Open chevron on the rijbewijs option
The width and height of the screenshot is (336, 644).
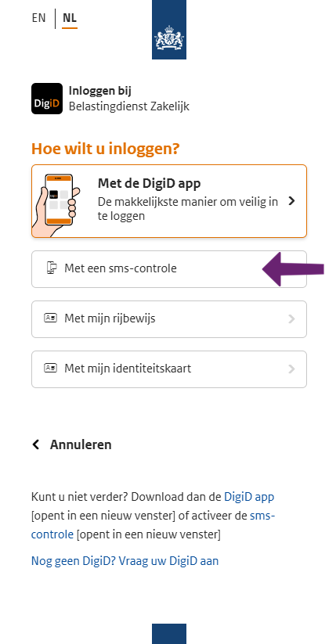pos(291,318)
